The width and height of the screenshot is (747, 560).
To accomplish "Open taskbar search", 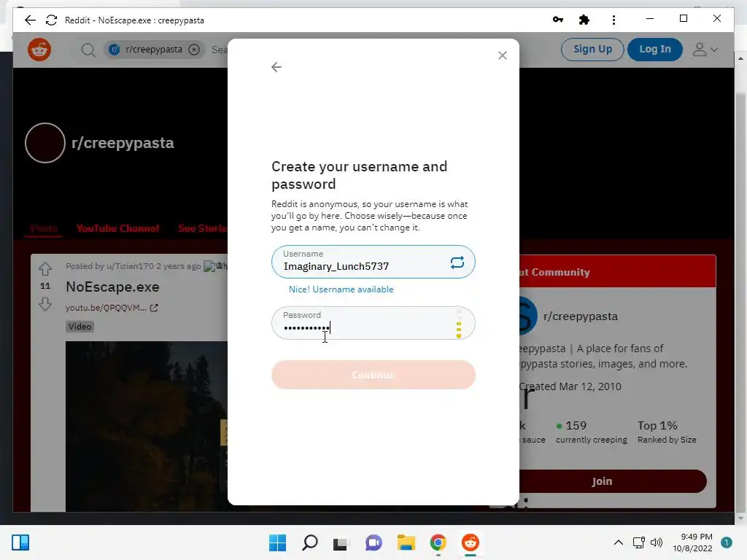I will click(x=310, y=542).
